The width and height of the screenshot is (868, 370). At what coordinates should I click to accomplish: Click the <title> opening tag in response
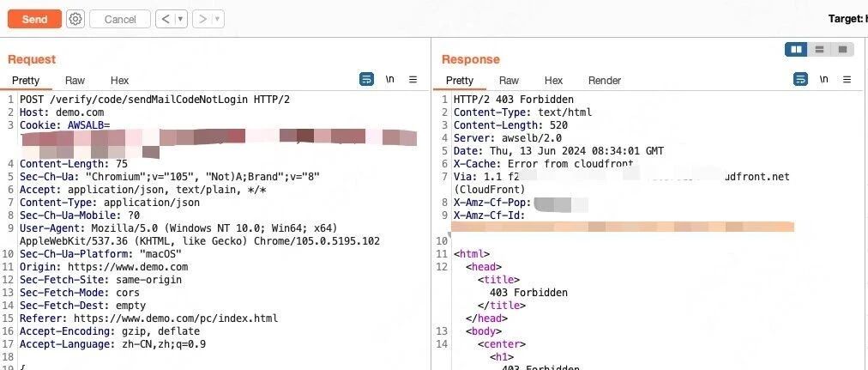pyautogui.click(x=499, y=280)
